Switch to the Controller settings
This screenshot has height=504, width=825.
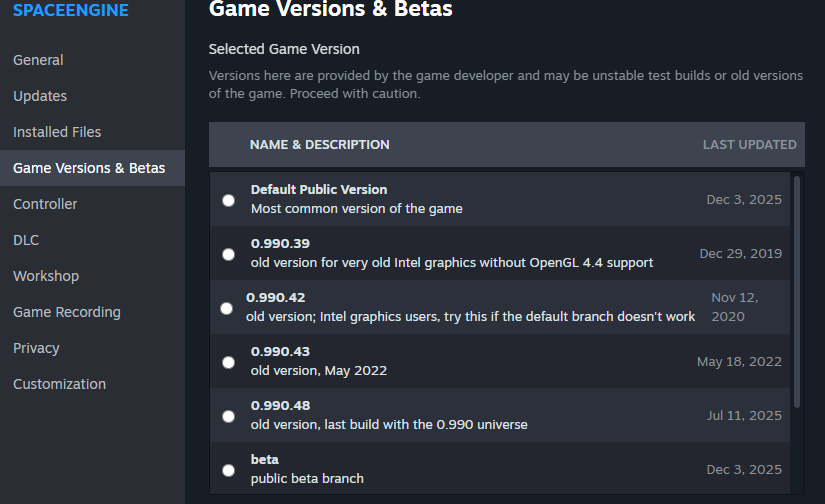45,204
